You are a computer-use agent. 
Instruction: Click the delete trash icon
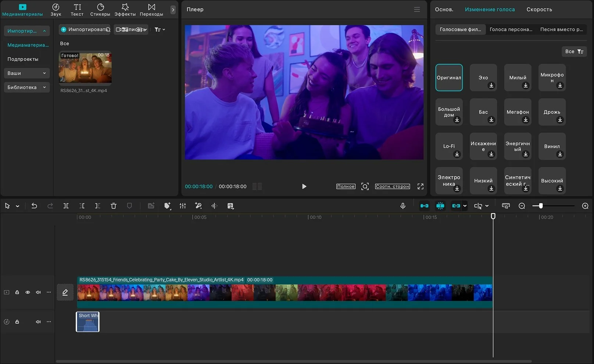[x=114, y=206]
